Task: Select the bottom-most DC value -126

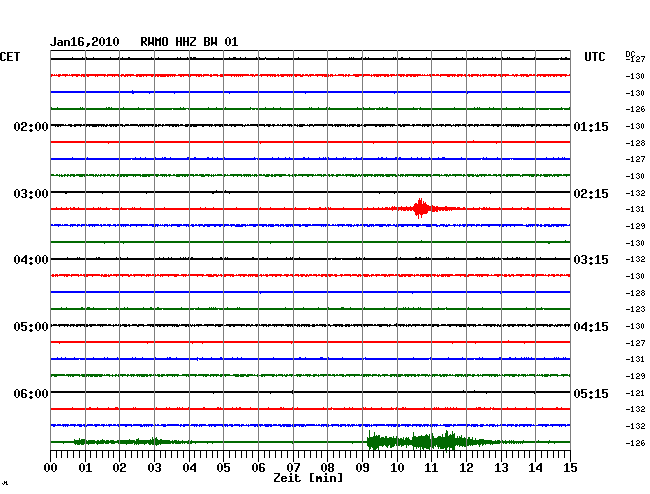Action: tap(635, 443)
